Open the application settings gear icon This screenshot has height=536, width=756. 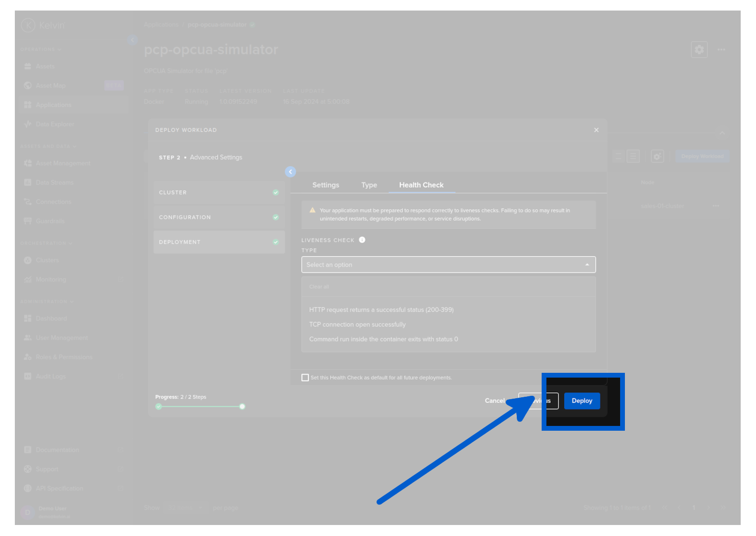(x=699, y=50)
